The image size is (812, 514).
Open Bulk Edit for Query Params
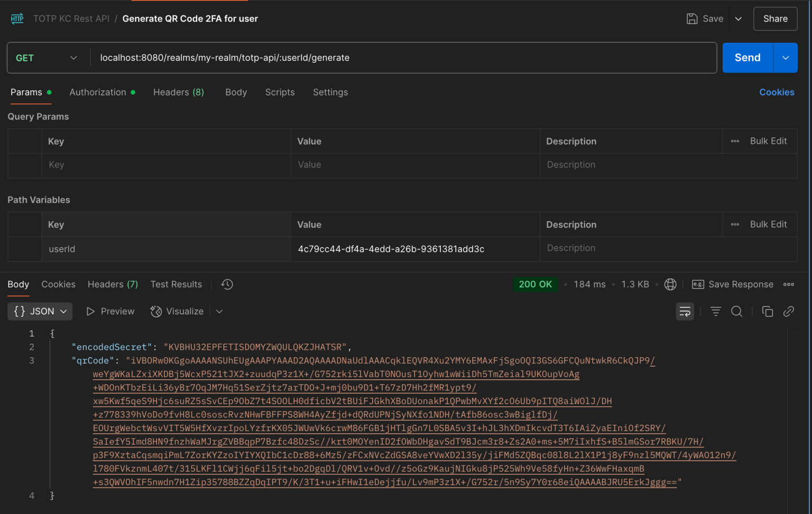768,141
